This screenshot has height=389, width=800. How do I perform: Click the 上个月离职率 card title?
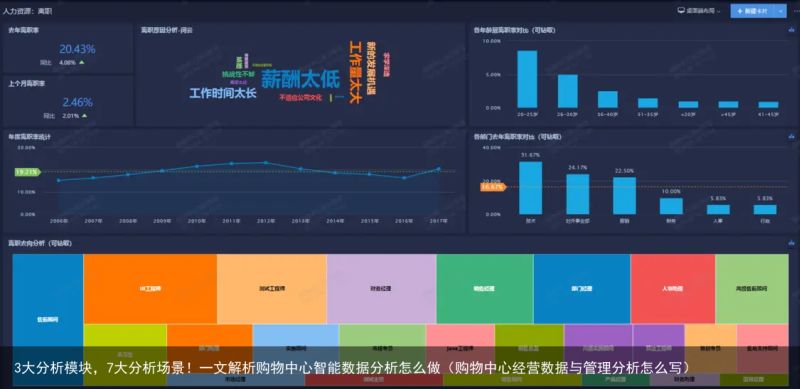point(27,83)
